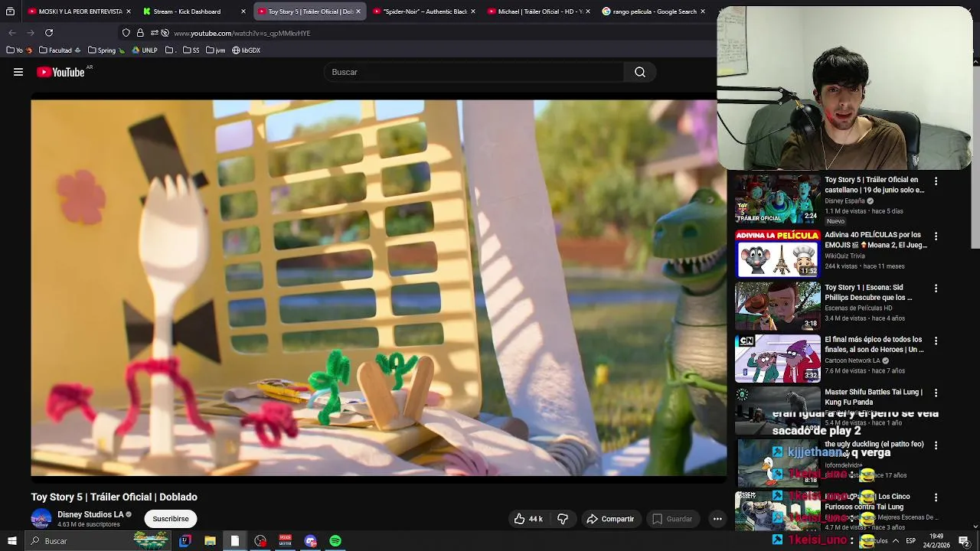Close the Kick Dashboard tab

click(x=243, y=11)
